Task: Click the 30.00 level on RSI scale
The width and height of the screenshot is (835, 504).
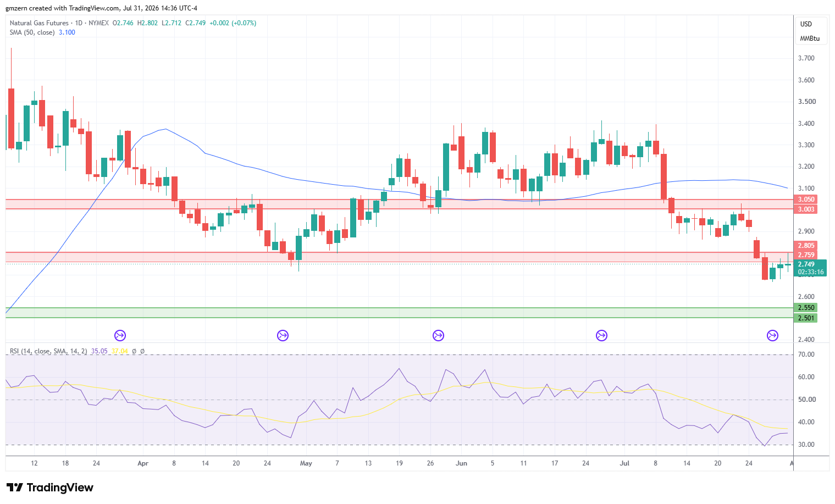Action: 806,445
